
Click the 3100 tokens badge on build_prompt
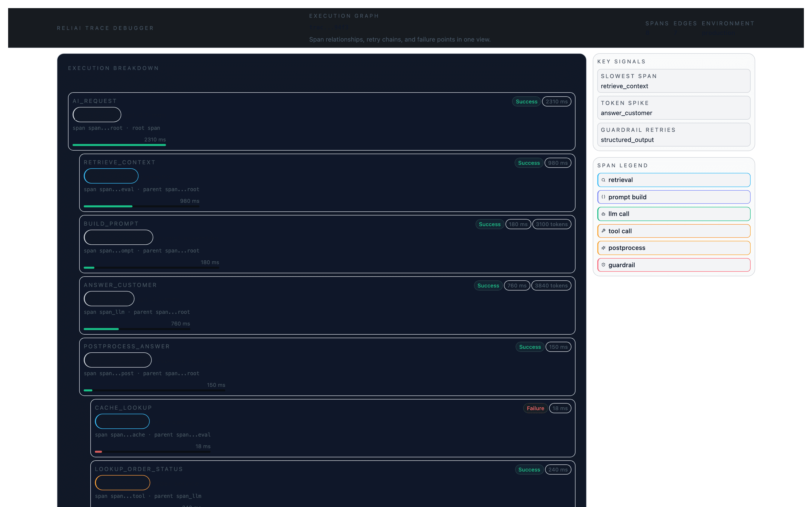tap(551, 224)
